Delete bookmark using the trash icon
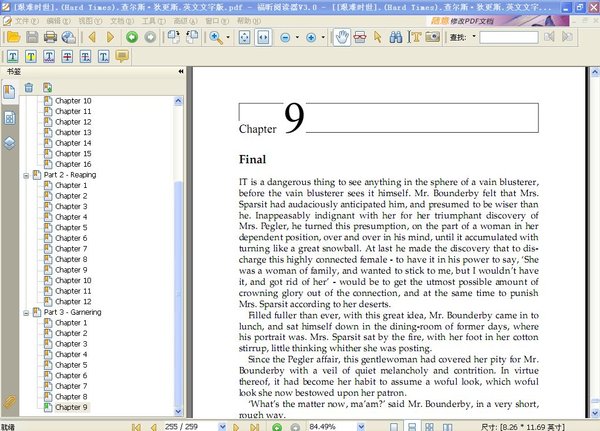 point(29,88)
